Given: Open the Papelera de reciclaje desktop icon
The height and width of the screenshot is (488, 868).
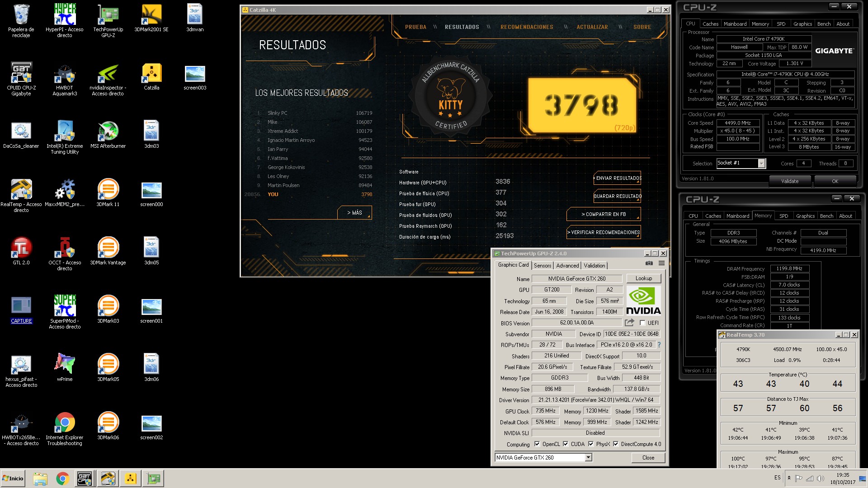Looking at the screenshot, I should [21, 20].
